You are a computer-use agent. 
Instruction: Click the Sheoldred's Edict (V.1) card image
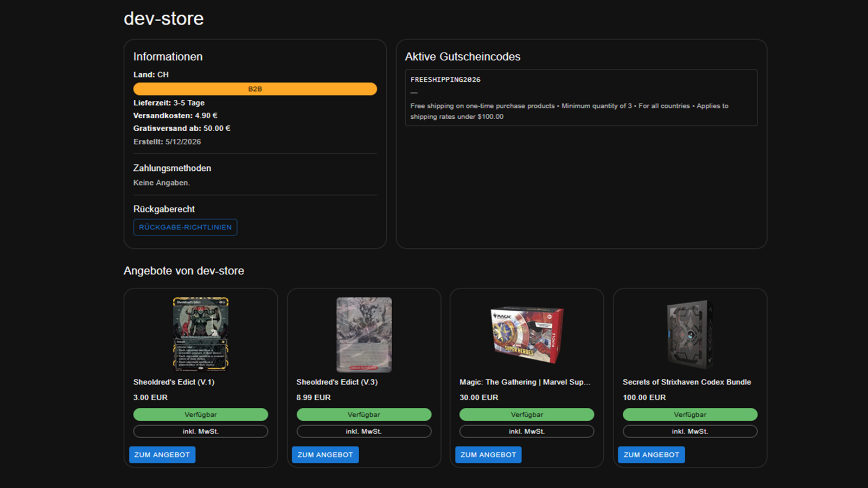(201, 335)
